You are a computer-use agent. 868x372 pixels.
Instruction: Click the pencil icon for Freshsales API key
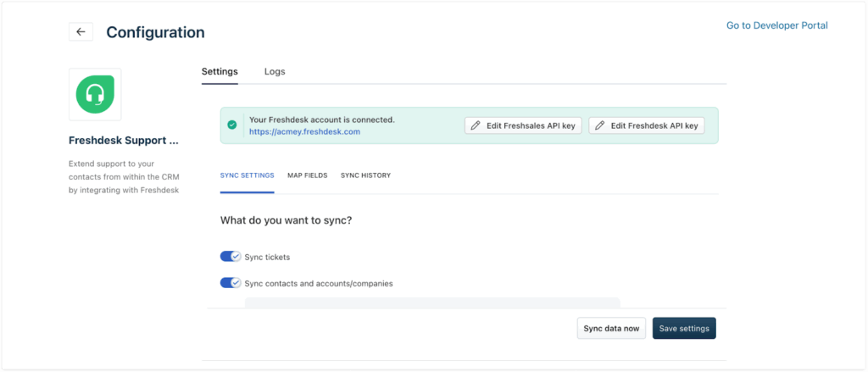pyautogui.click(x=475, y=125)
